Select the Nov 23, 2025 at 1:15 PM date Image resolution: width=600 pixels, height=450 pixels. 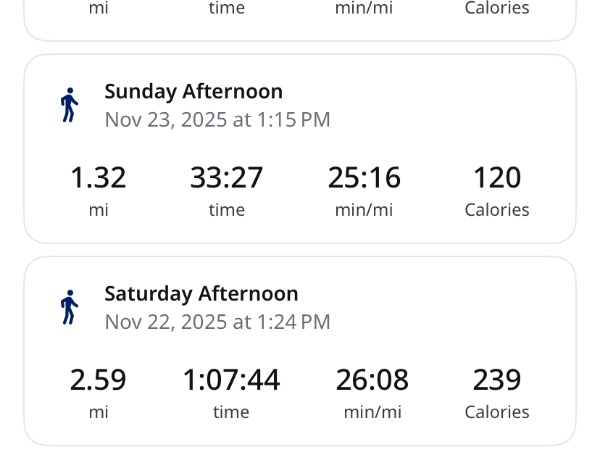(217, 120)
